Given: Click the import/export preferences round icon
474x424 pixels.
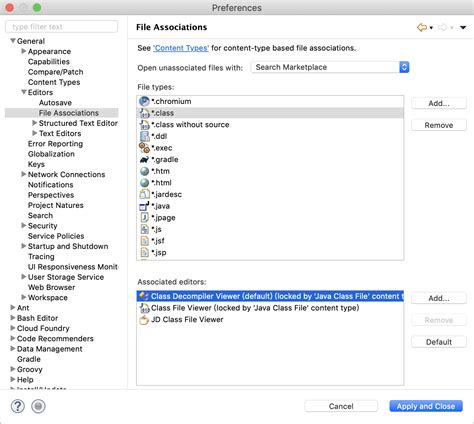Looking at the screenshot, I should [x=38, y=406].
